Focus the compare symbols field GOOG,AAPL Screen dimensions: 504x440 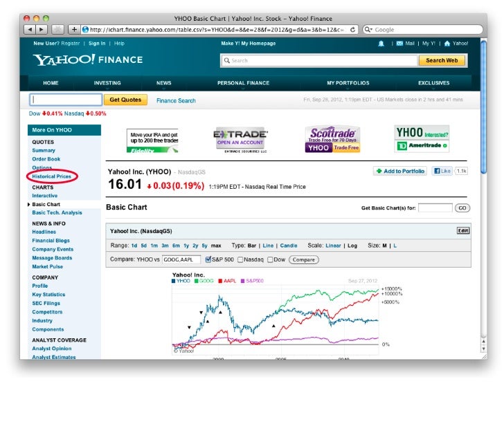coord(181,259)
